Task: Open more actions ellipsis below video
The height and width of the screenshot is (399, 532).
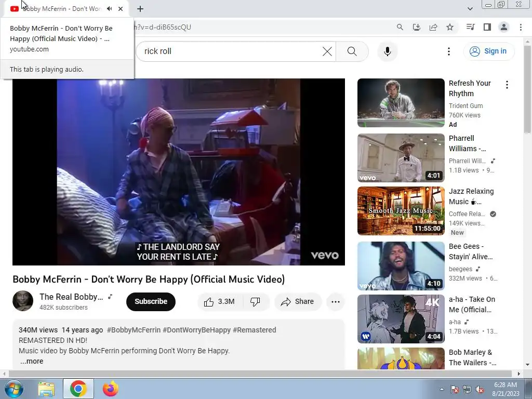Action: 335,302
